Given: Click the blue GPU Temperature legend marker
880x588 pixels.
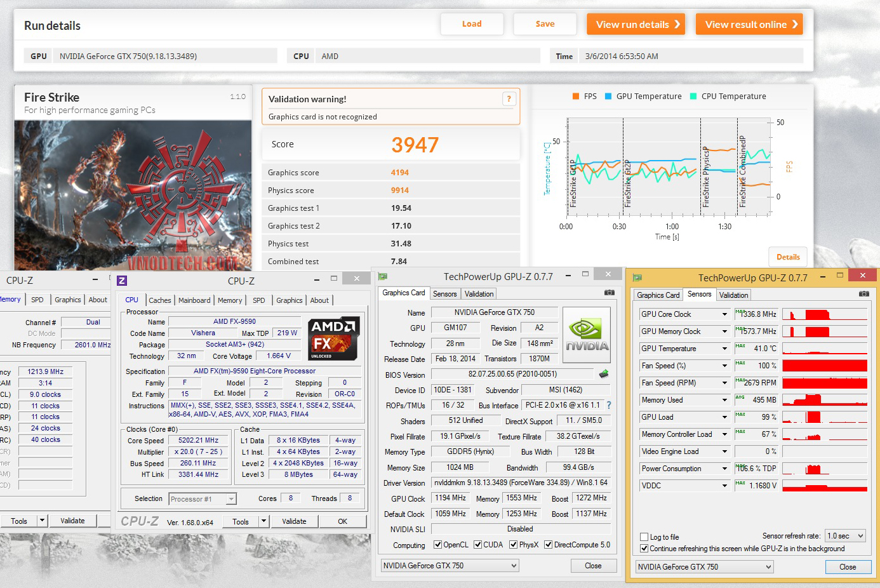Looking at the screenshot, I should pos(608,97).
